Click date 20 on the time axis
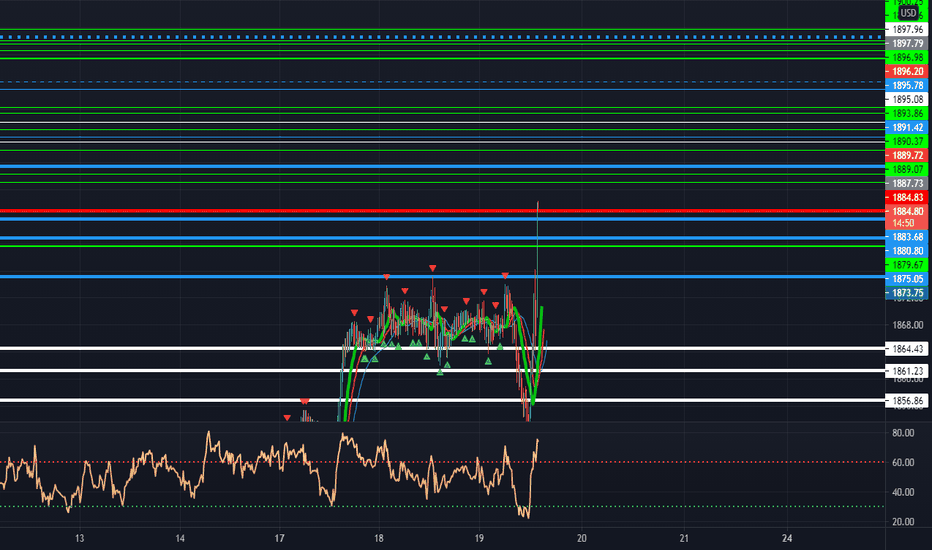This screenshot has height=550, width=932. tap(581, 539)
